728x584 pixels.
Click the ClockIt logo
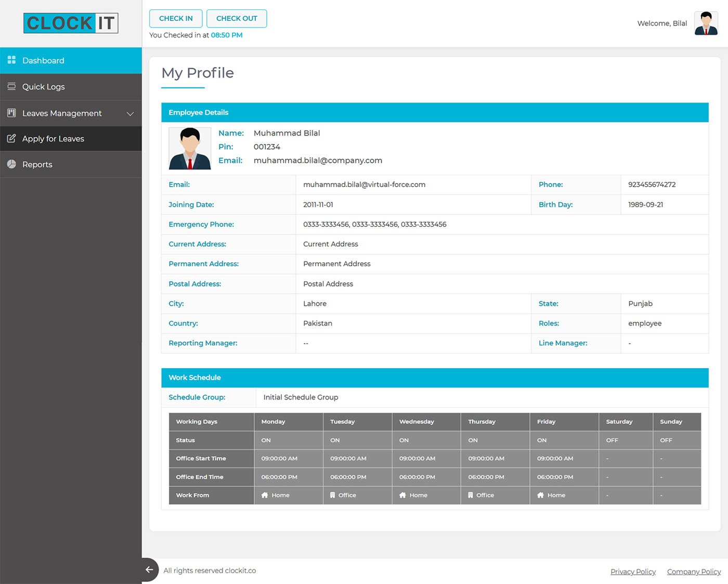[x=71, y=23]
